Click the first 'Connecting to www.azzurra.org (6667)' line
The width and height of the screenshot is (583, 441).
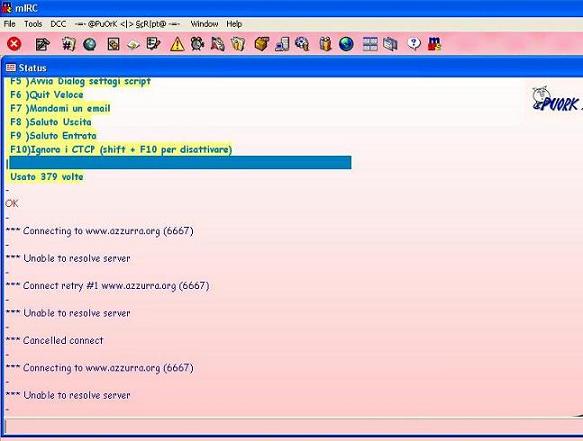coord(99,231)
